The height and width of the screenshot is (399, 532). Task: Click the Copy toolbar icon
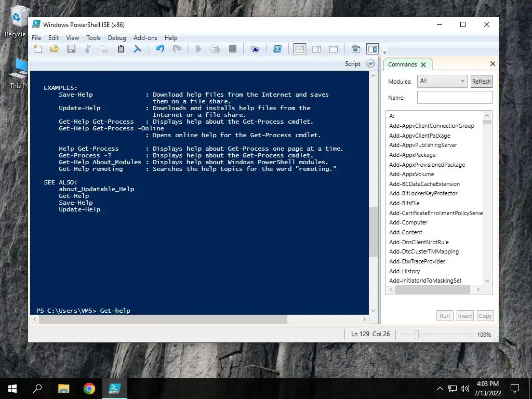tap(104, 49)
